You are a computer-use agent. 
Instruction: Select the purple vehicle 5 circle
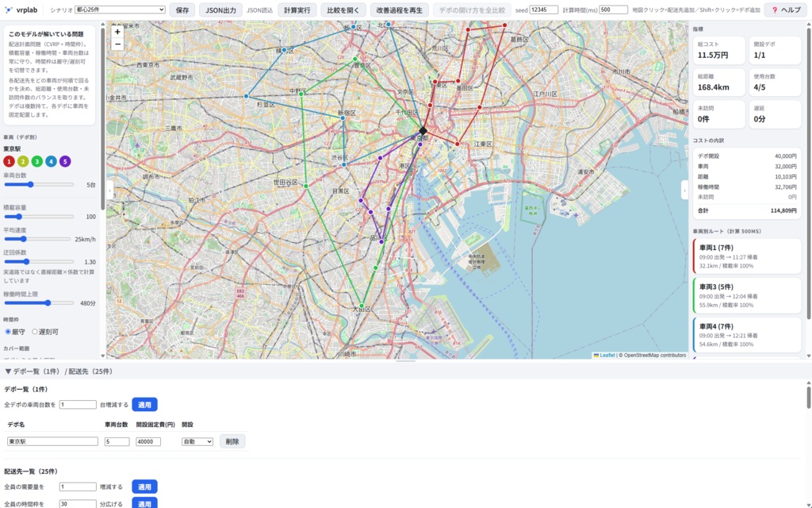65,162
